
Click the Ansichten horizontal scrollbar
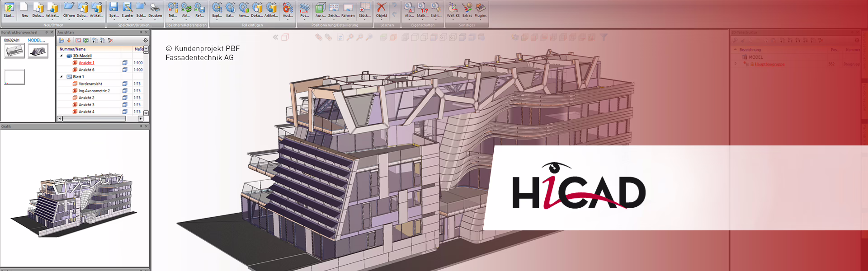coord(94,119)
